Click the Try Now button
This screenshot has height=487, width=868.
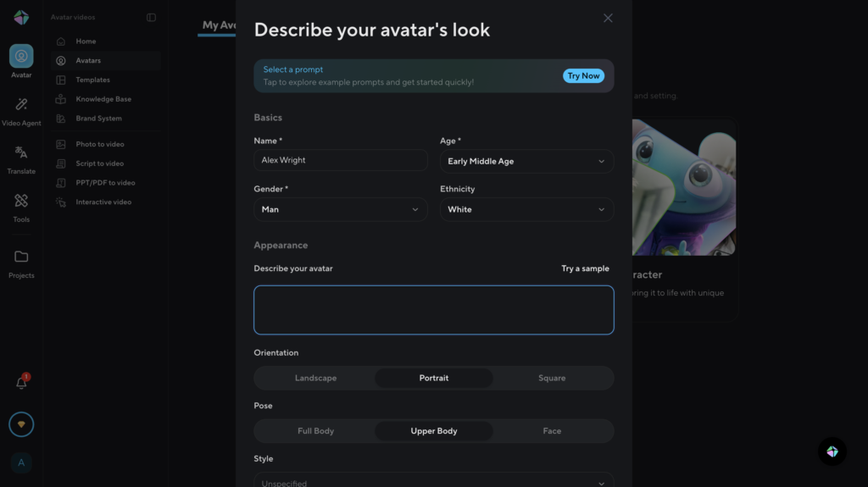point(583,76)
